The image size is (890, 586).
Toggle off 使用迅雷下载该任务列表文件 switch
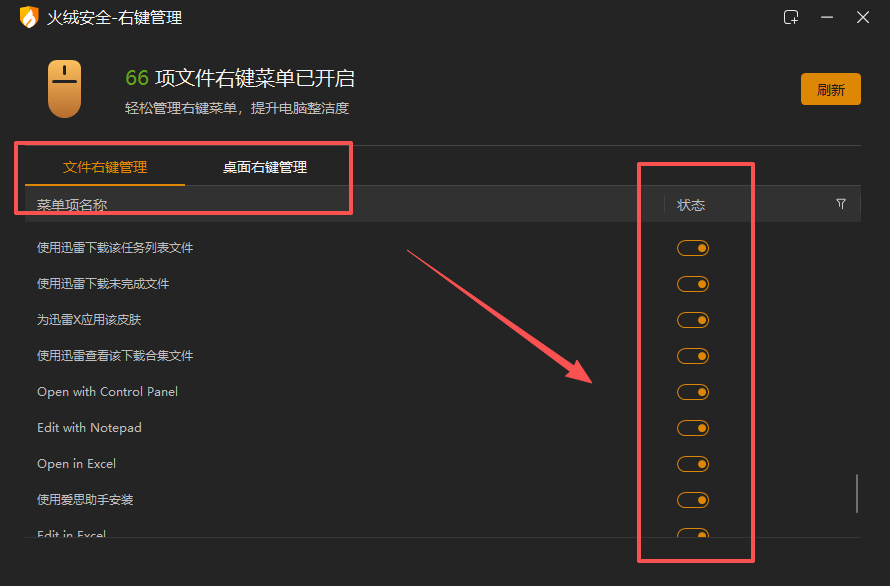pyautogui.click(x=692, y=248)
